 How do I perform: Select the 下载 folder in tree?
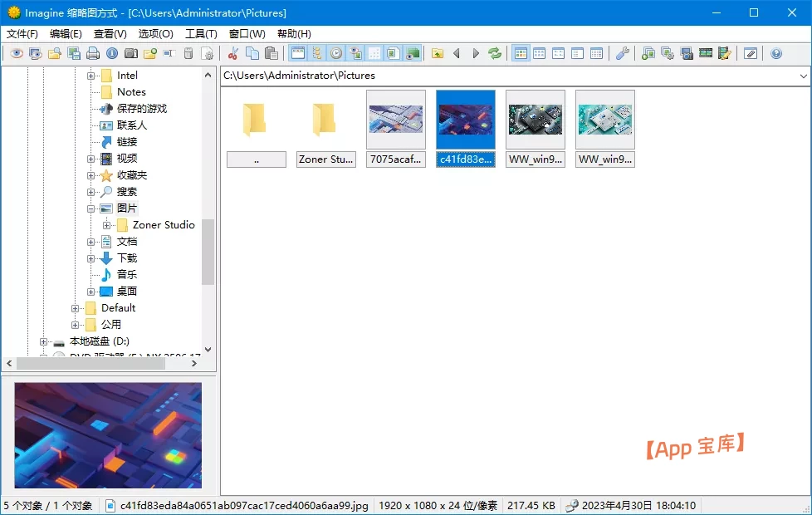pyautogui.click(x=126, y=258)
